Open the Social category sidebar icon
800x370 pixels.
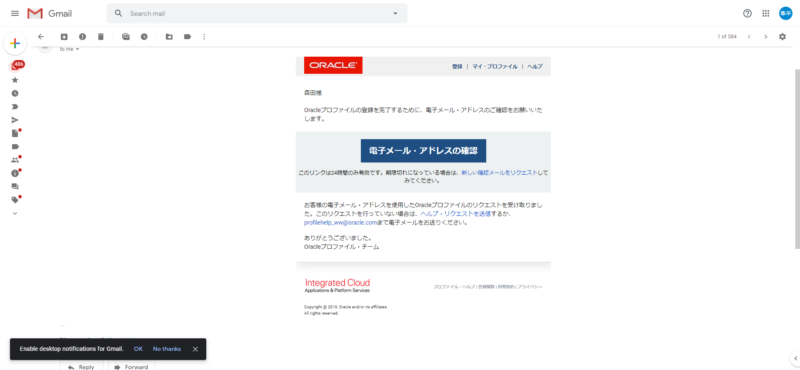coord(15,160)
